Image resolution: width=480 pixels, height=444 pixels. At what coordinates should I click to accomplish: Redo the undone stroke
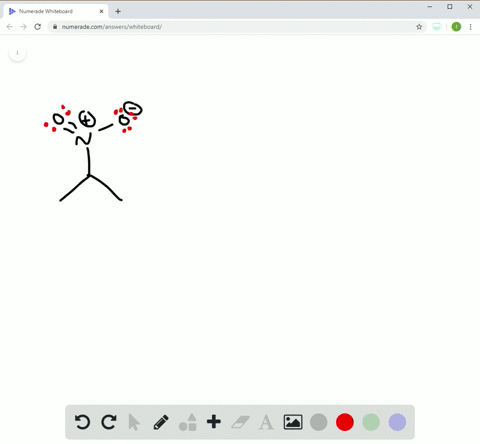pos(109,422)
